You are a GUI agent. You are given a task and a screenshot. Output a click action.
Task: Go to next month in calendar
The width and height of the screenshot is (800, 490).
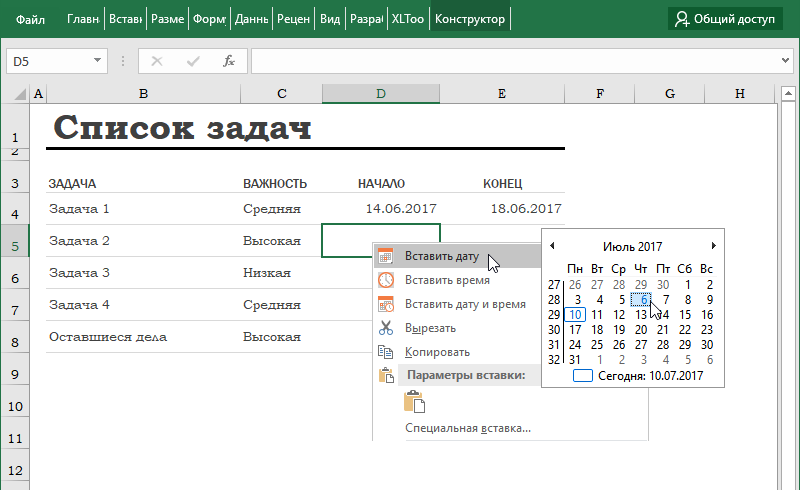click(713, 246)
